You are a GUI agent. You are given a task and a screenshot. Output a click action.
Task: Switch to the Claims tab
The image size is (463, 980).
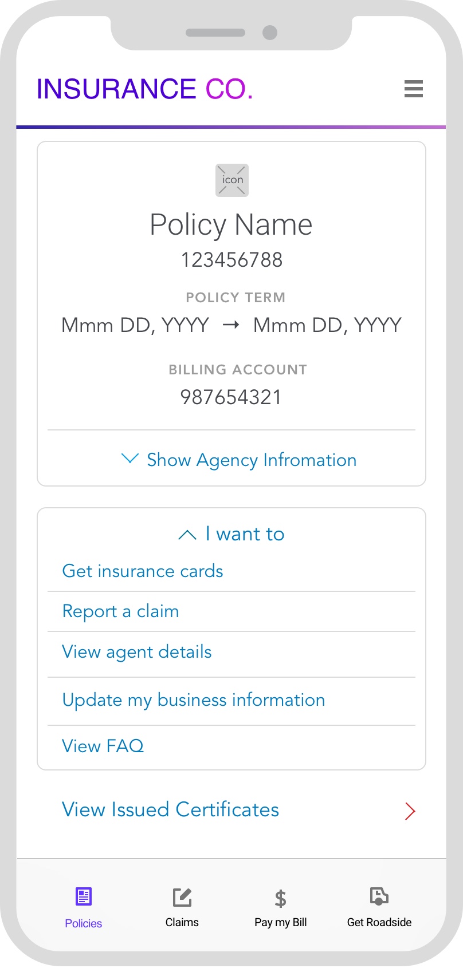pos(182,922)
